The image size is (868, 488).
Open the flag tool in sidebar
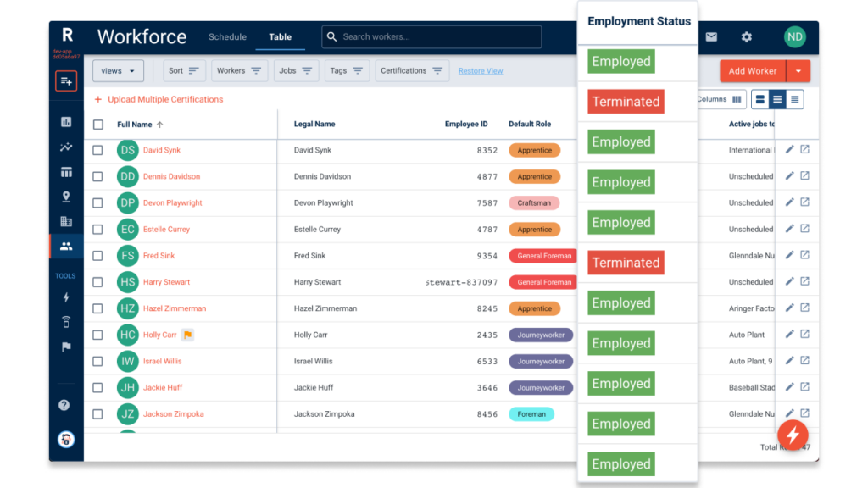(66, 347)
